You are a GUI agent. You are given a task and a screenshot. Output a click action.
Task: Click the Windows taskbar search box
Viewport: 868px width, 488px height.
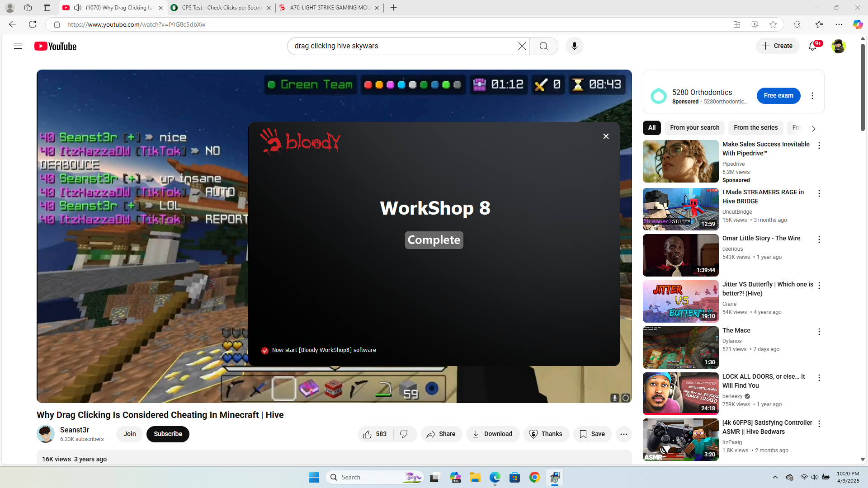(x=375, y=478)
